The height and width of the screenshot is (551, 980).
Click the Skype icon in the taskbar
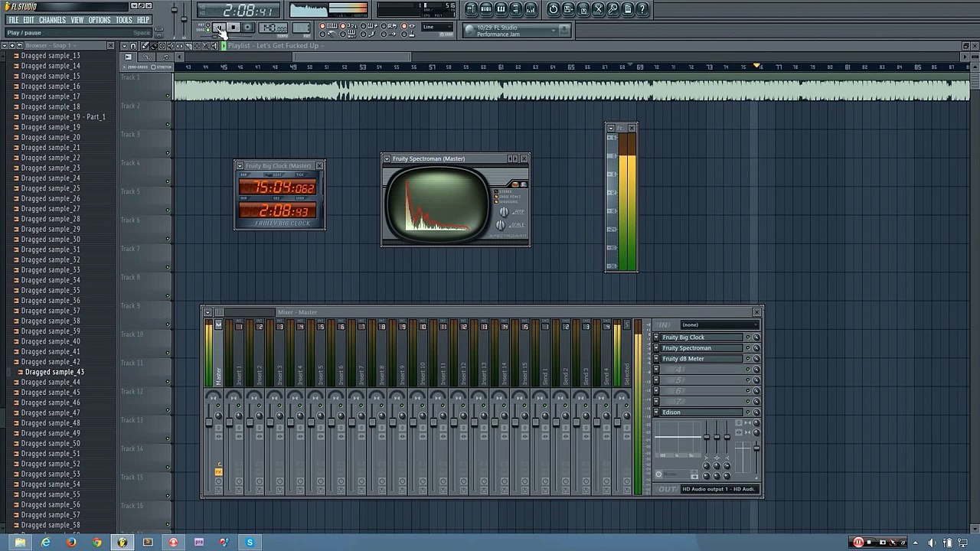[x=250, y=542]
